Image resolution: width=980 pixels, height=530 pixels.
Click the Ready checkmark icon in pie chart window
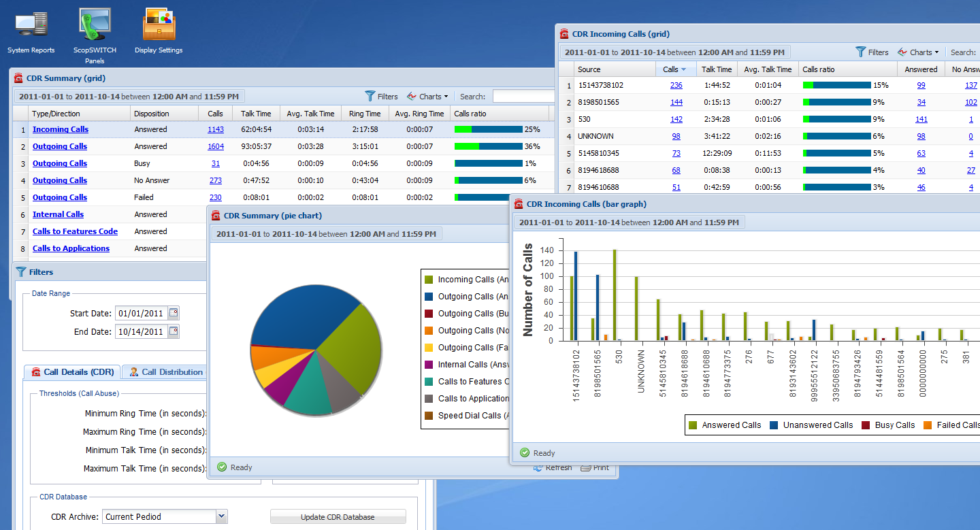tap(222, 467)
